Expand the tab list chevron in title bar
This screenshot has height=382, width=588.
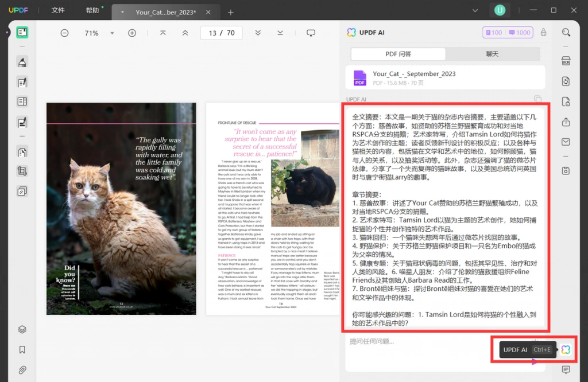coord(475,10)
